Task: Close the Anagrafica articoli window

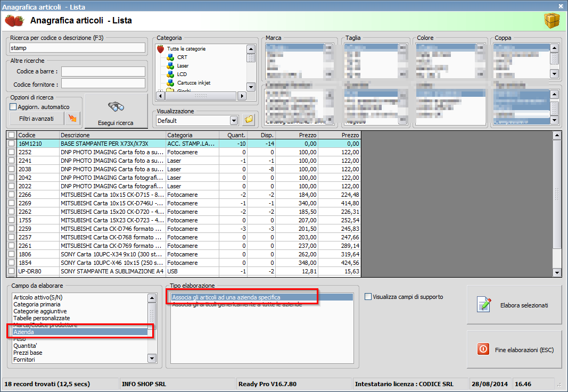Action: pos(561,6)
